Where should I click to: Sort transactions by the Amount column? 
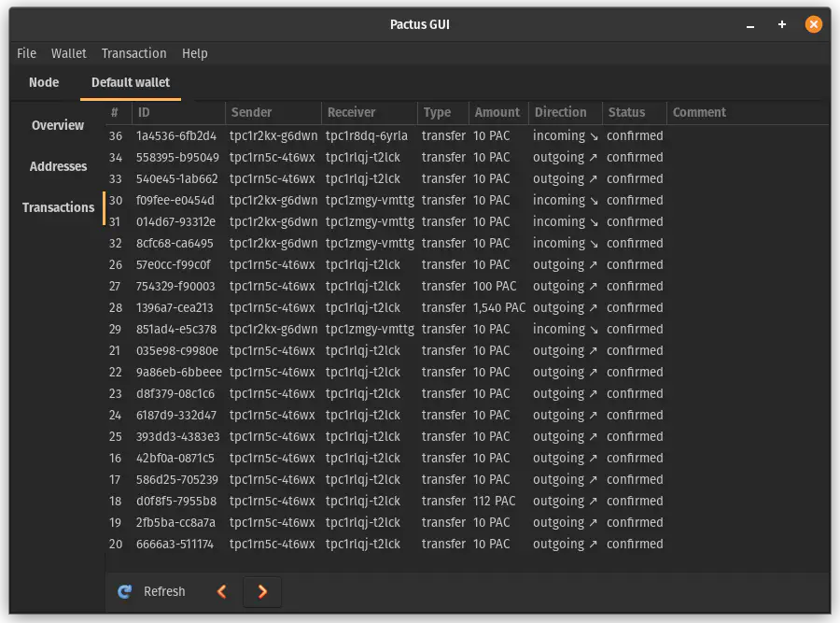tap(497, 112)
